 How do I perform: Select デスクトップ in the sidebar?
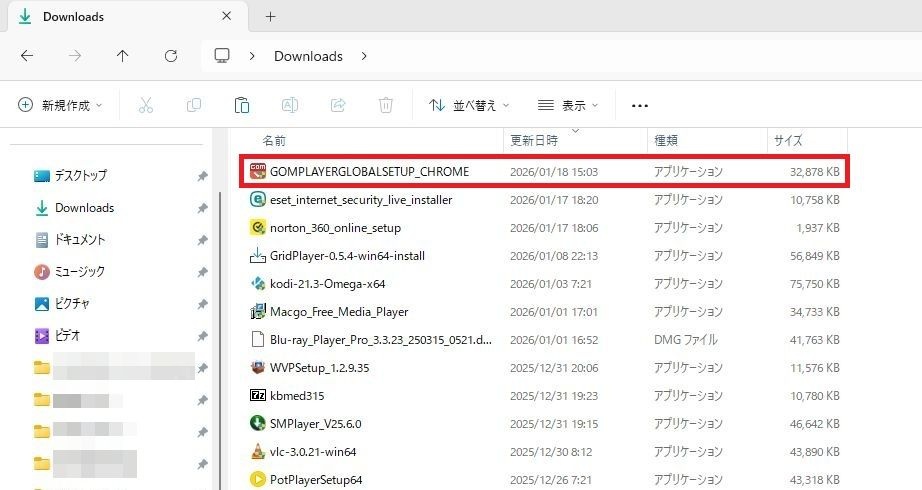[80, 176]
